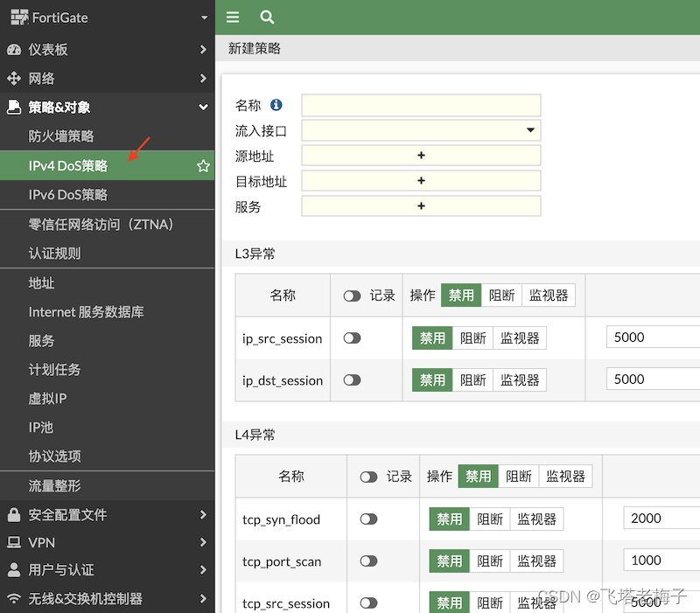Expand the 网络 menu chevron
This screenshot has height=613, width=700.
click(x=203, y=79)
